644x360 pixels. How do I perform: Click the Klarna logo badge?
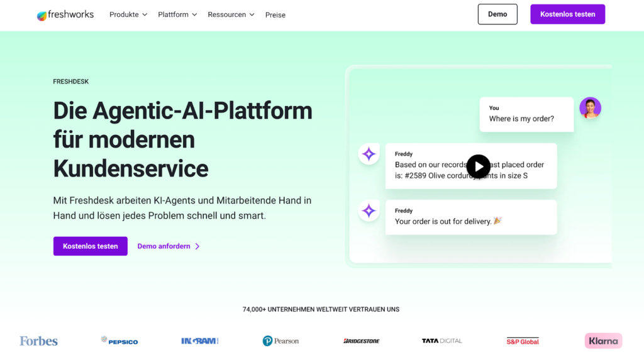[x=603, y=341]
